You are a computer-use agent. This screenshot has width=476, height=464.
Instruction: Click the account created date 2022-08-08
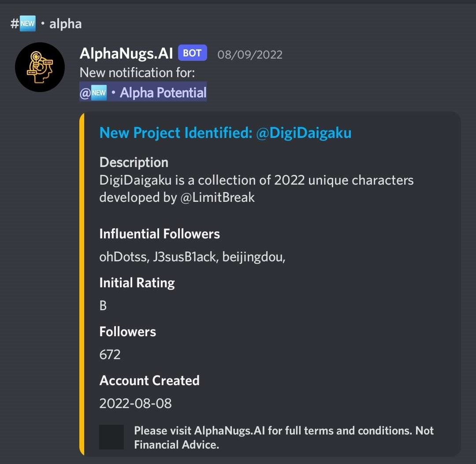135,403
